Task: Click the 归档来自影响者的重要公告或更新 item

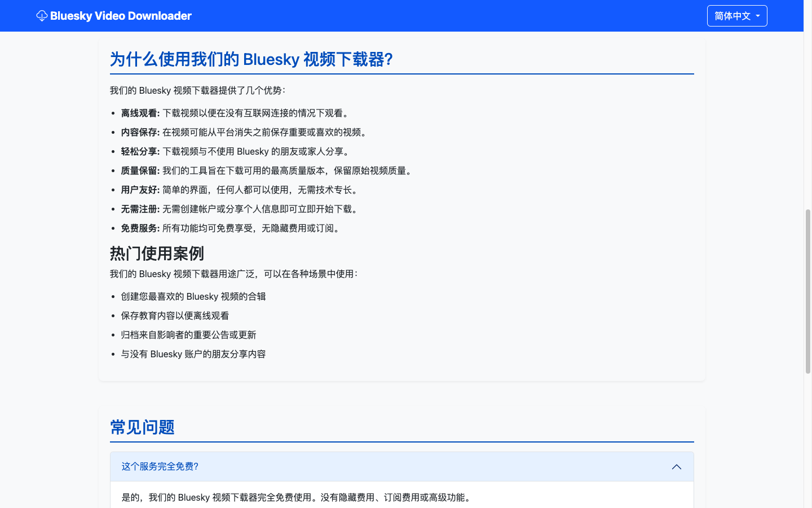Action: (x=188, y=335)
